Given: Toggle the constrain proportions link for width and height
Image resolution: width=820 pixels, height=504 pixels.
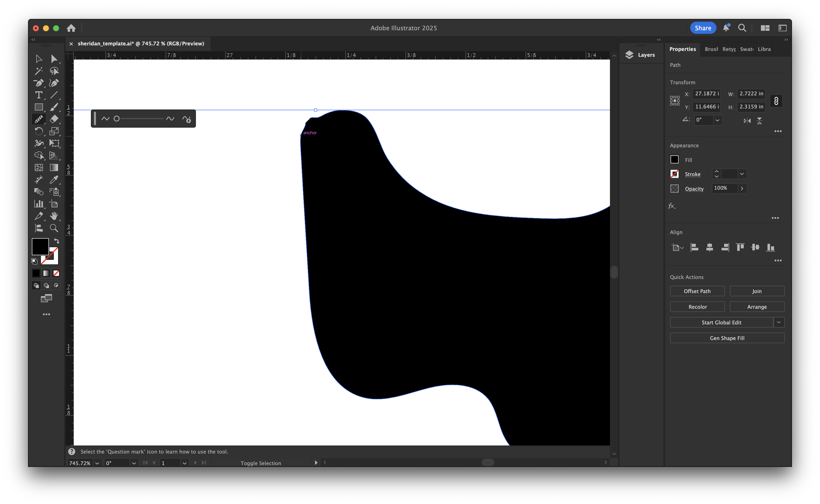Looking at the screenshot, I should pyautogui.click(x=776, y=101).
